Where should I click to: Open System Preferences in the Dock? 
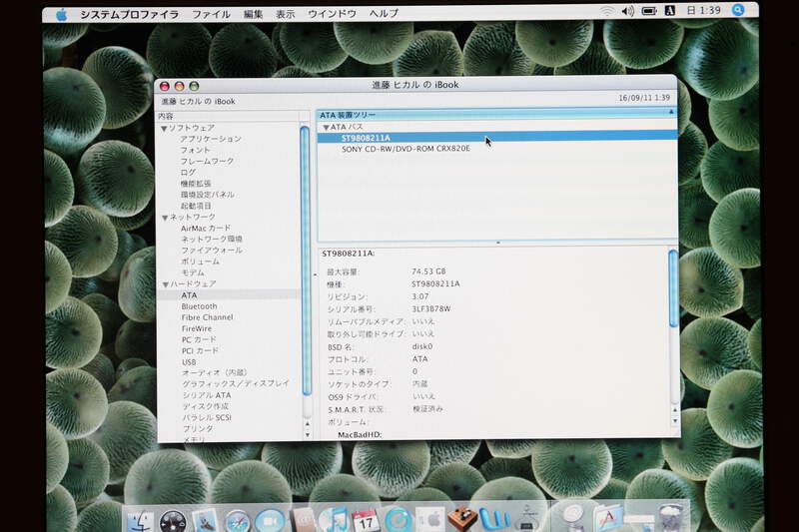pos(429,520)
